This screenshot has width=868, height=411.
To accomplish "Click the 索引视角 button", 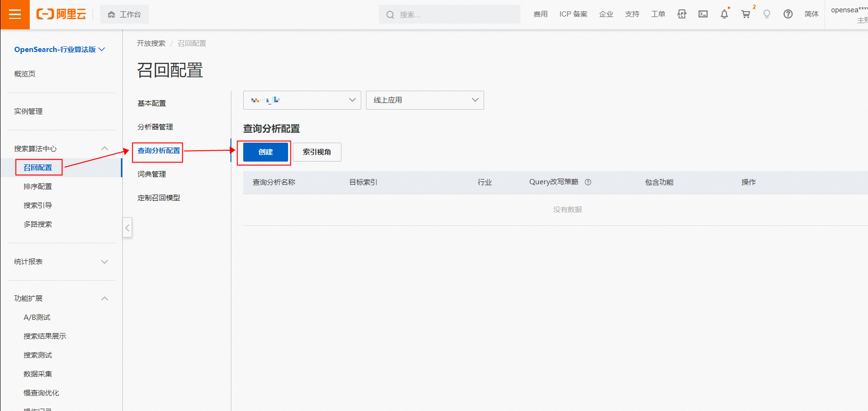I will pos(317,152).
